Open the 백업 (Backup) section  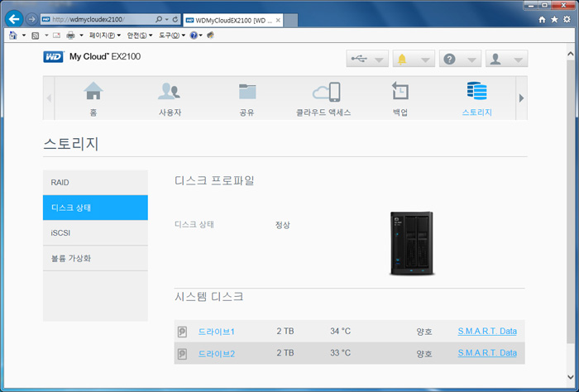point(400,98)
